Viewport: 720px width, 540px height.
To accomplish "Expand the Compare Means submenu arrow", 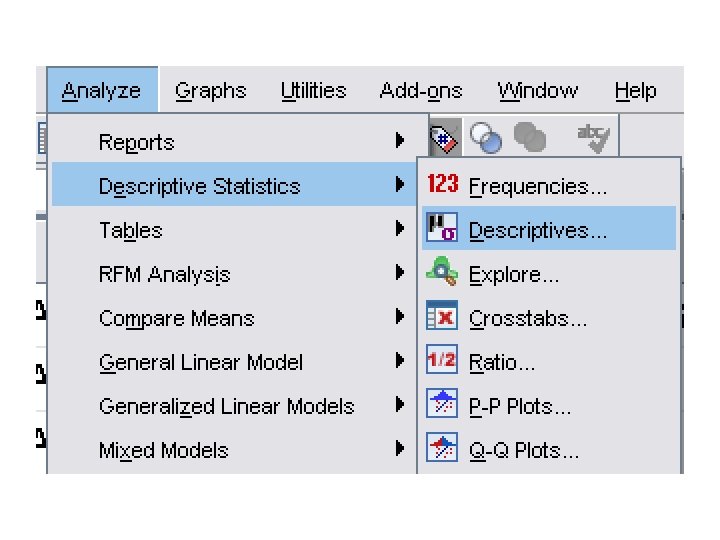I will (x=400, y=318).
